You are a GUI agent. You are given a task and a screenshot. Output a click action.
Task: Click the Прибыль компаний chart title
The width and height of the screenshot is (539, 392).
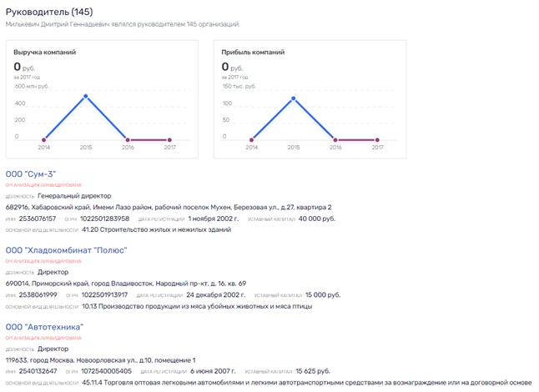[x=253, y=53]
